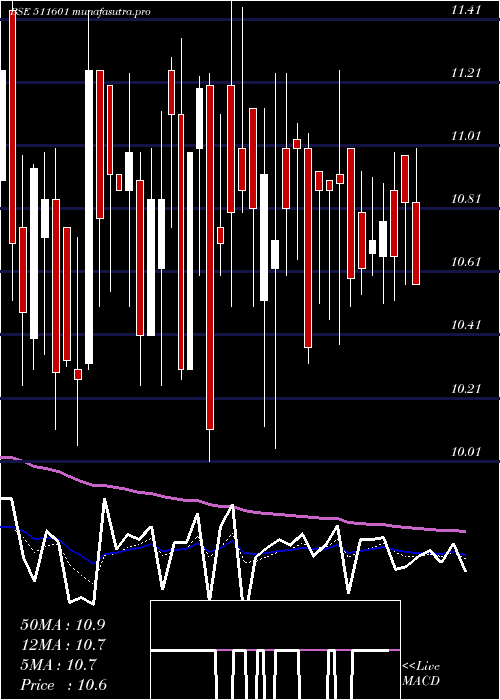500x700 pixels.
Task: Click the Price : 10.6 readout
Action: point(63,685)
